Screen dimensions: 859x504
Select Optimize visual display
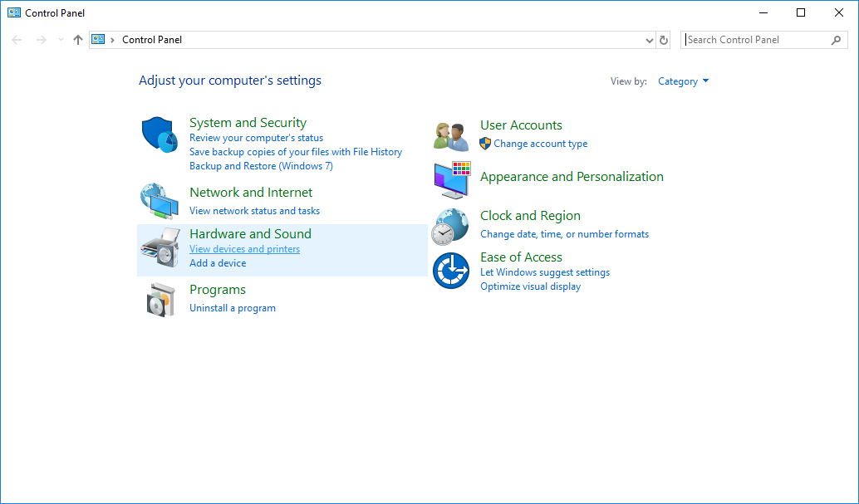530,286
